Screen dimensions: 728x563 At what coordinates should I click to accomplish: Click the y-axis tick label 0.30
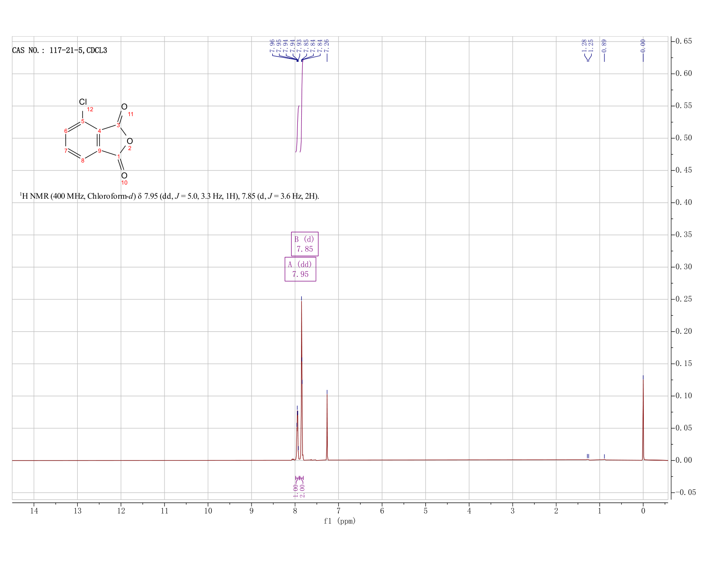click(x=684, y=267)
